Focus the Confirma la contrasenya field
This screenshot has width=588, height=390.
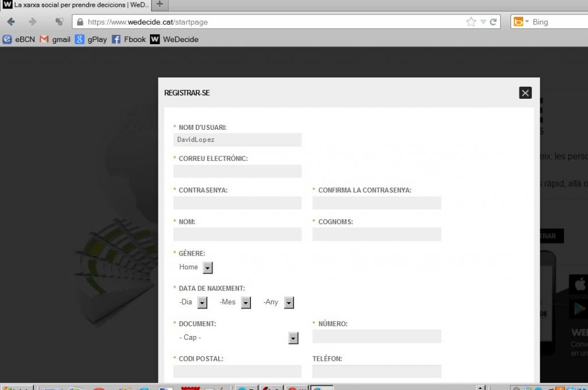pos(377,203)
